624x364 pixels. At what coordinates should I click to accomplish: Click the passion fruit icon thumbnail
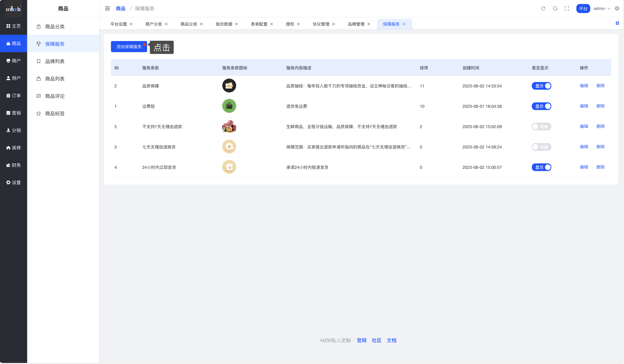tap(229, 126)
